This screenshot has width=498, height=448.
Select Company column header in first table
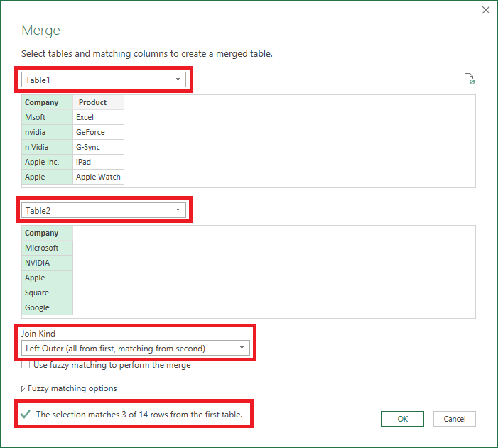click(48, 102)
